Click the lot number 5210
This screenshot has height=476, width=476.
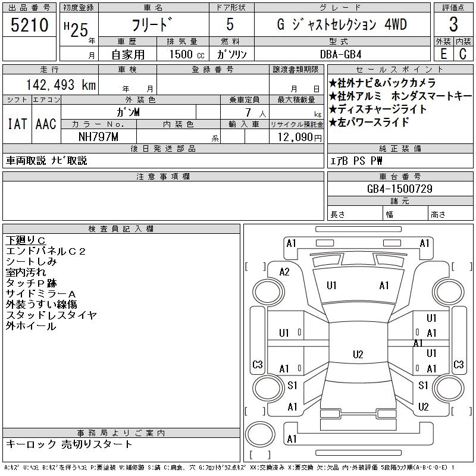coord(29,26)
